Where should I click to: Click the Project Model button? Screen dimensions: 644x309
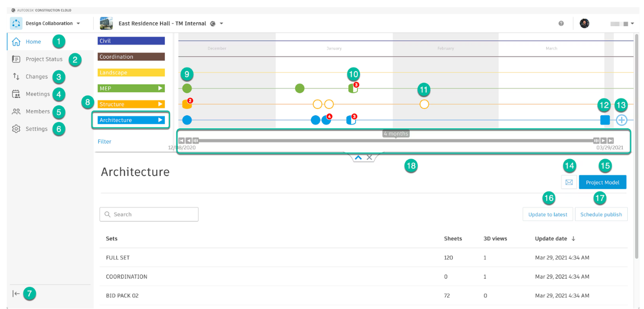pos(602,182)
